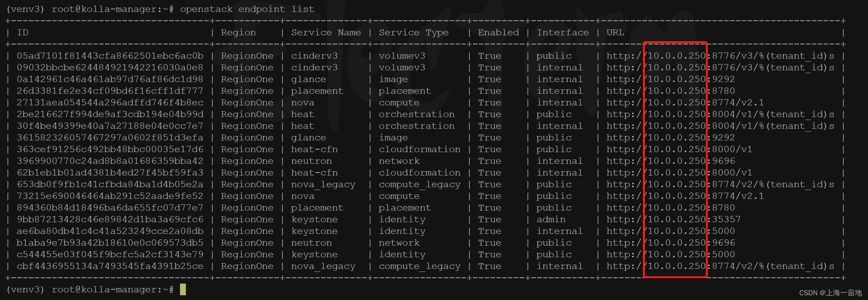
Task: Open the URL in the first cinderv3 public row
Action: pos(720,56)
